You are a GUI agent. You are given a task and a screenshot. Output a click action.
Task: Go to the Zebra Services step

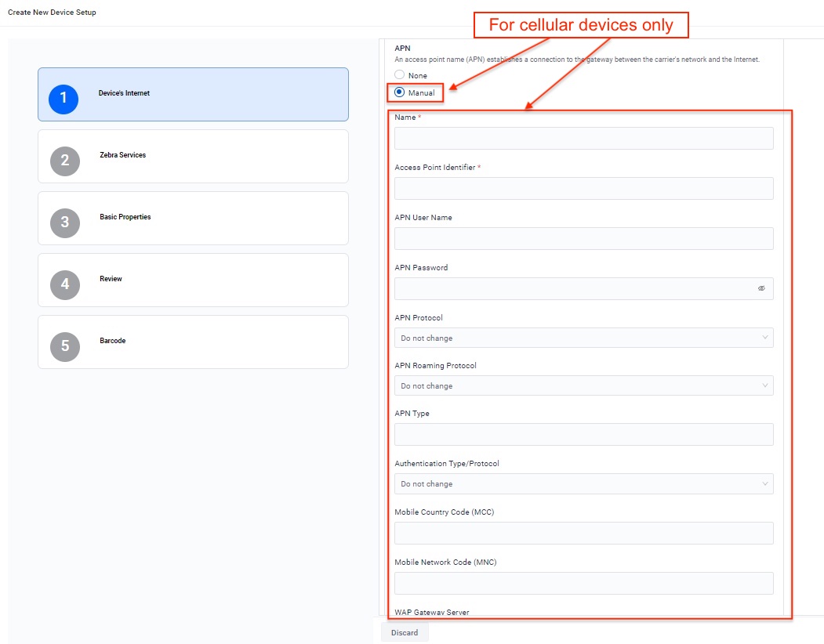click(x=193, y=156)
